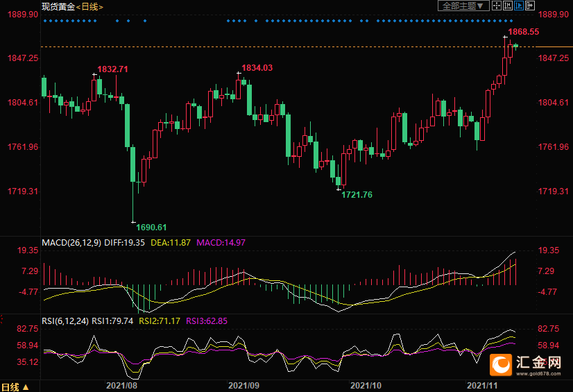Click the 1721.76 trough price label
The width and height of the screenshot is (573, 392).
coord(357,195)
